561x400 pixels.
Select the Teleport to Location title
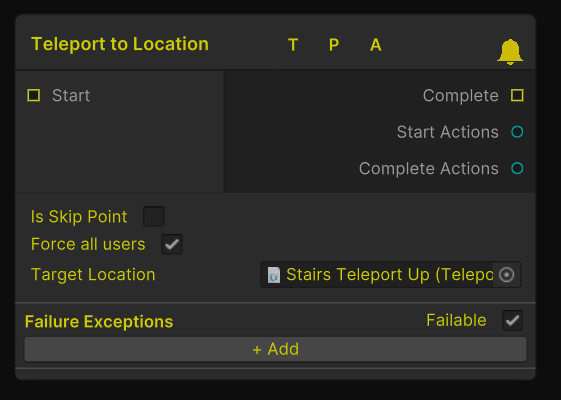point(120,44)
